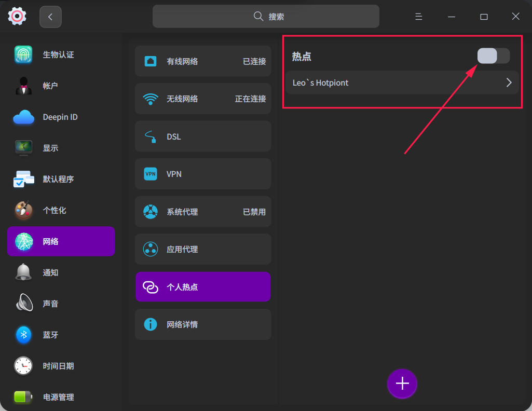The height and width of the screenshot is (411, 532).
Task: Open the 帐户 account avatar icon
Action: (23, 86)
